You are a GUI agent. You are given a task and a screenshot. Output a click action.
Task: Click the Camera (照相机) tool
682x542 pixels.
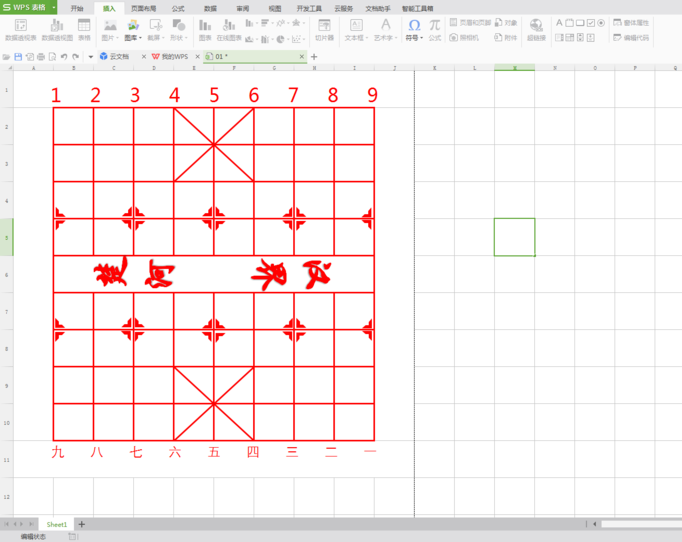tap(464, 38)
